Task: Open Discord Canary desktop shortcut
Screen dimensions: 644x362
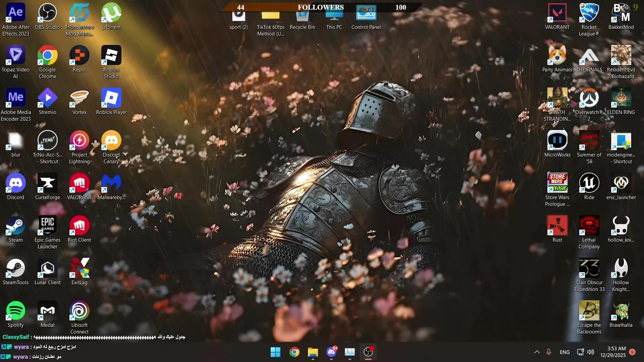Action: click(x=111, y=148)
